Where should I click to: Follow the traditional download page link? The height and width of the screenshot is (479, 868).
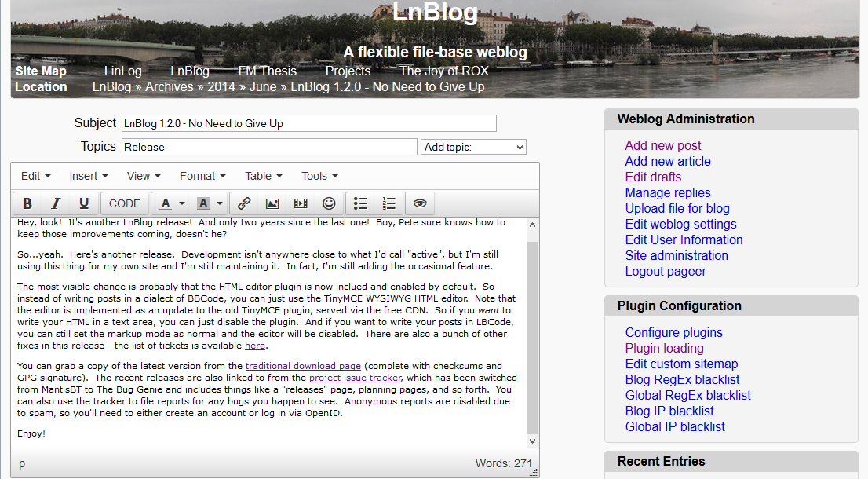coord(302,365)
